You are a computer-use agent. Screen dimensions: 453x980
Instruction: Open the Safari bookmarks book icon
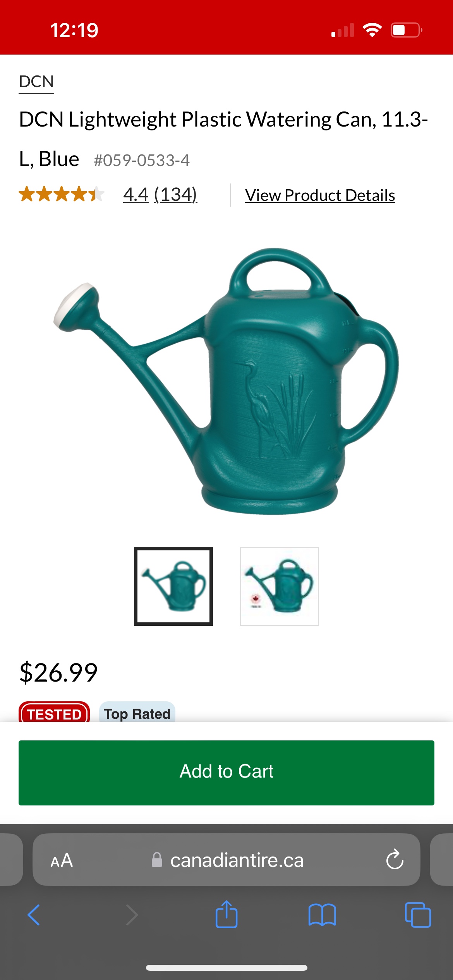[x=322, y=915]
